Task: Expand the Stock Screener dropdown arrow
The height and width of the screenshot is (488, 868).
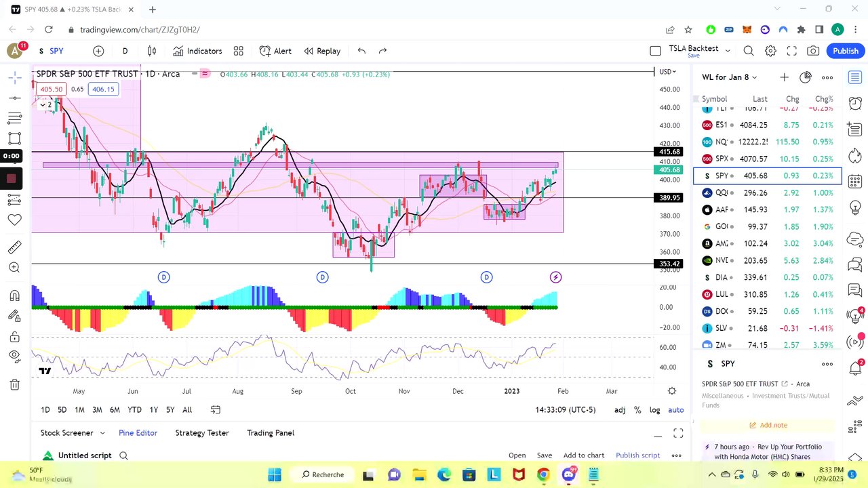Action: 102,432
